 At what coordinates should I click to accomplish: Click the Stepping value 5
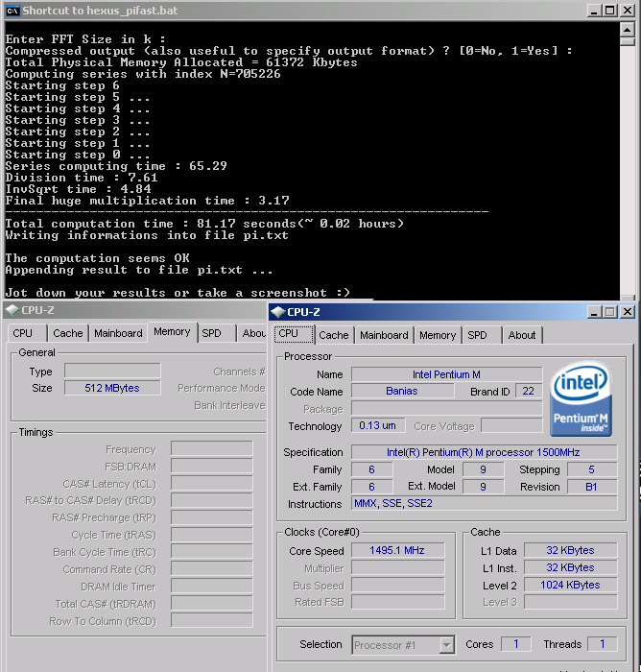click(592, 469)
